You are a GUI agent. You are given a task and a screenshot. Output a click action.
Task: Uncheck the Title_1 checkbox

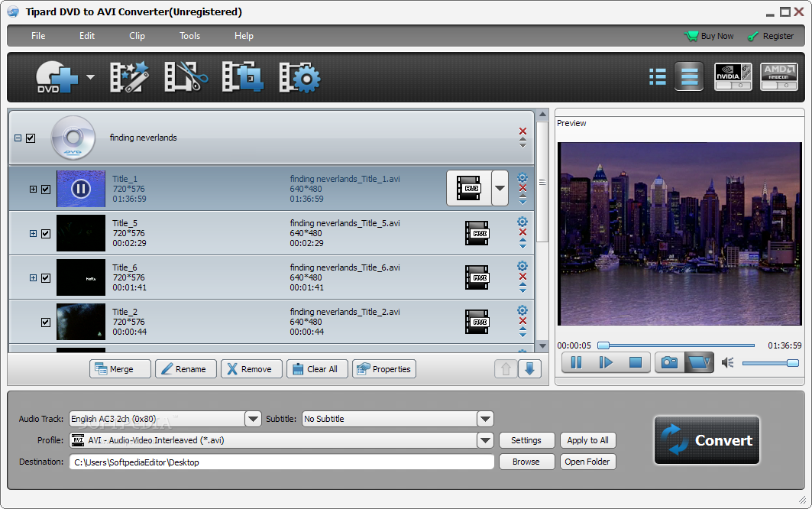(x=46, y=190)
